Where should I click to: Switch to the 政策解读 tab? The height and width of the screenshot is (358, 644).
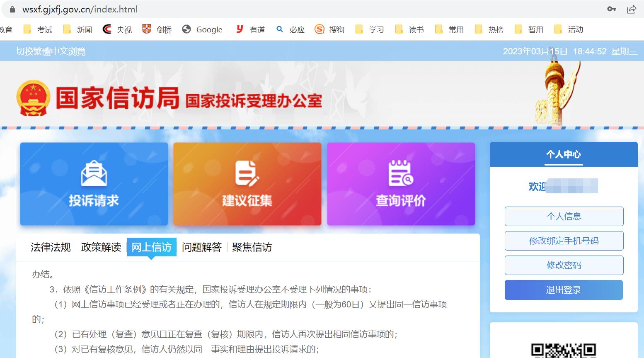pos(101,247)
